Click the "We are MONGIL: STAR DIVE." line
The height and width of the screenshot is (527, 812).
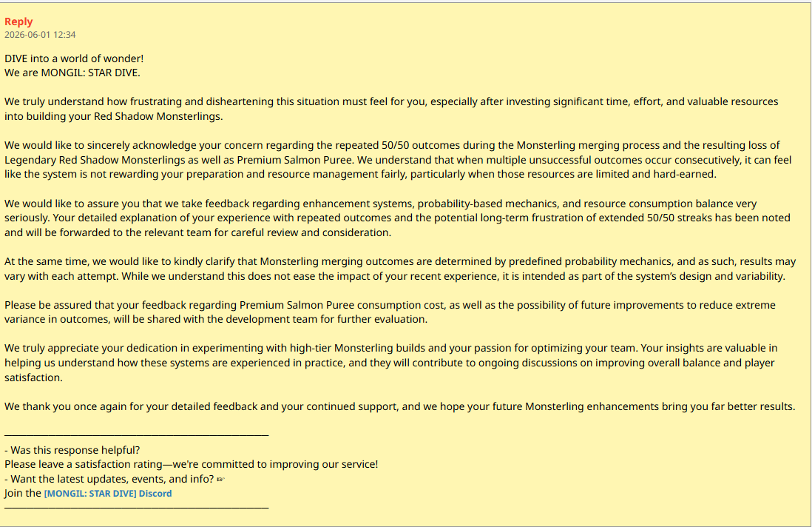point(72,73)
